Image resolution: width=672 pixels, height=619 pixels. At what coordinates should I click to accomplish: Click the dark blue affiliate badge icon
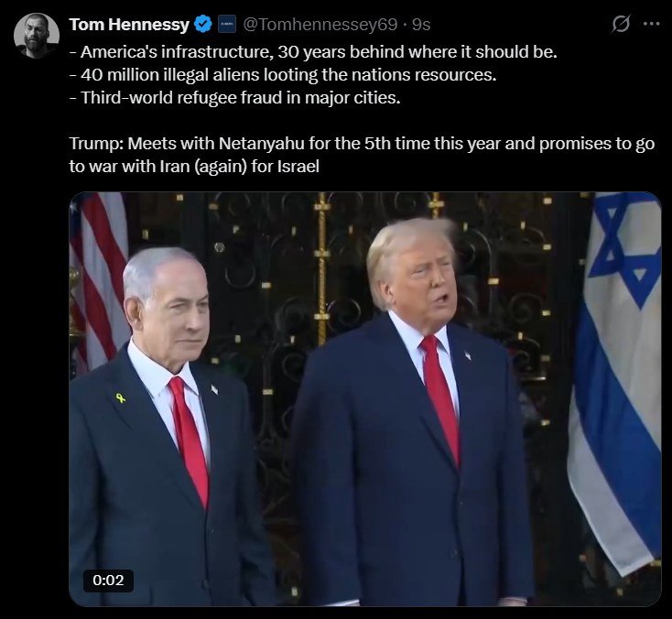pos(227,25)
